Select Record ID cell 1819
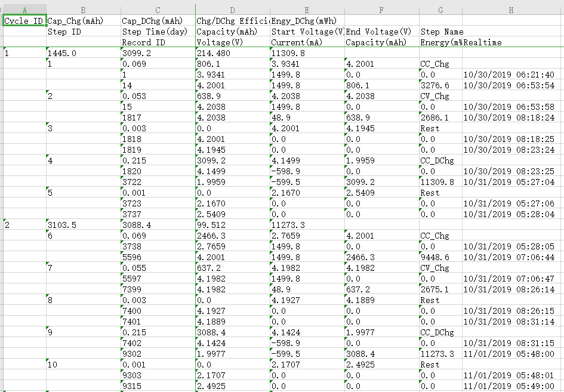This screenshot has height=392, width=564. (x=158, y=150)
